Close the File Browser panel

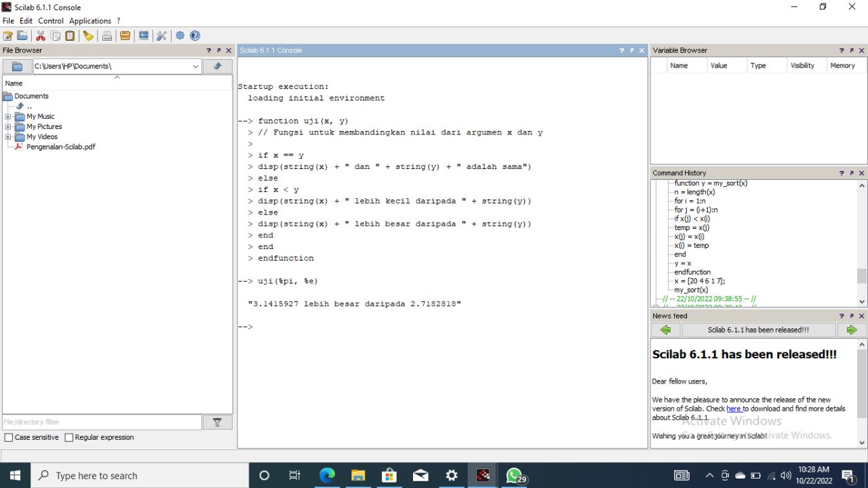[229, 51]
